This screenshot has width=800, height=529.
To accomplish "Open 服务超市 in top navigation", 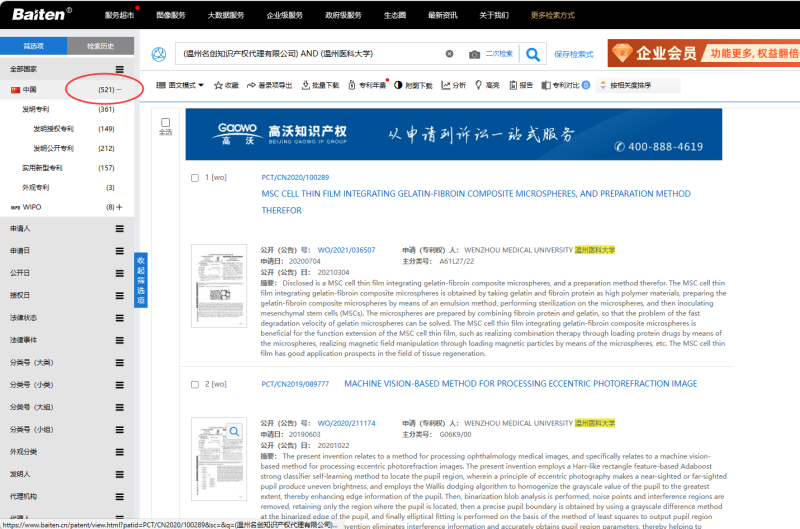I will 119,15.
